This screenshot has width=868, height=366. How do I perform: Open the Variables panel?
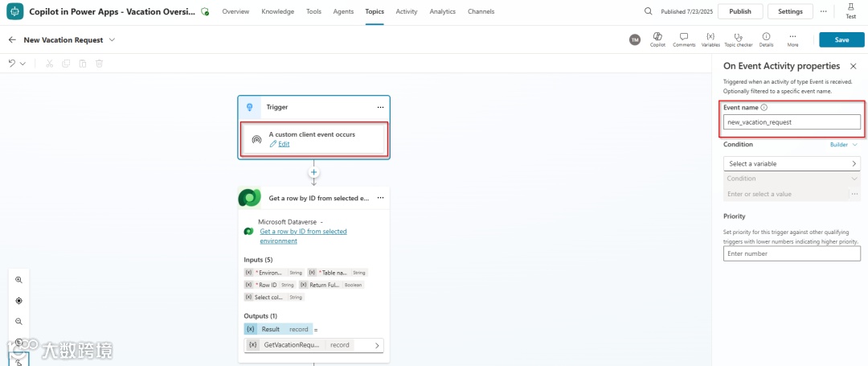[710, 39]
